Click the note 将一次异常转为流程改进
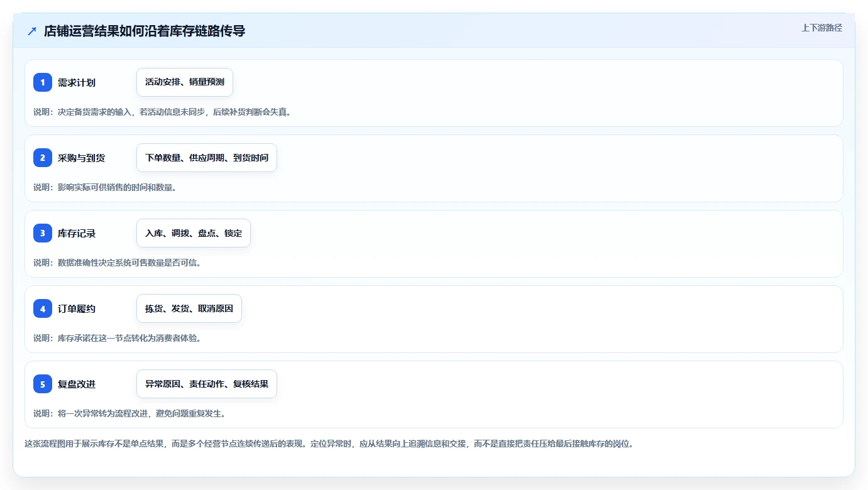The width and height of the screenshot is (868, 490). 129,413
